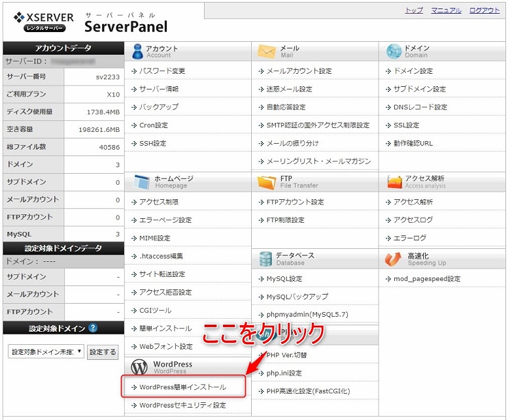Click the server number value sv2233
Image resolution: width=510 pixels, height=420 pixels.
pyautogui.click(x=108, y=77)
